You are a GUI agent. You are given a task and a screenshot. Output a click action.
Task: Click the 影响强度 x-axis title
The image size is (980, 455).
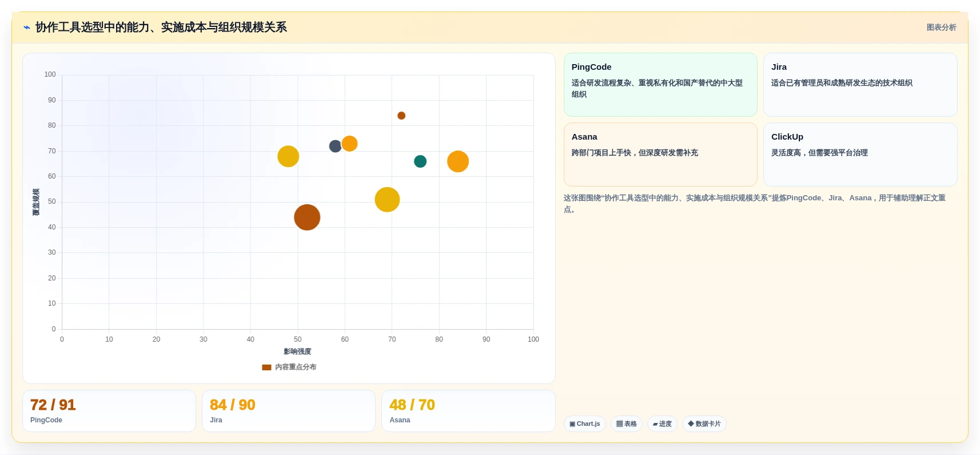[x=297, y=351]
